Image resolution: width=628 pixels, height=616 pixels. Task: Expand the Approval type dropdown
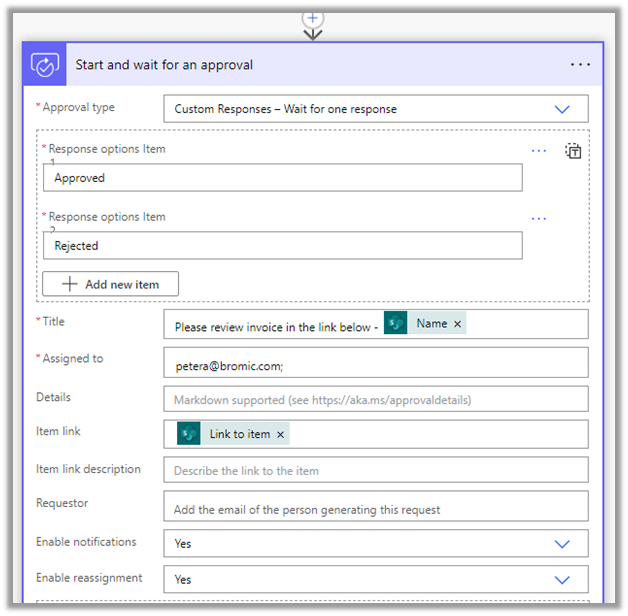[x=561, y=109]
